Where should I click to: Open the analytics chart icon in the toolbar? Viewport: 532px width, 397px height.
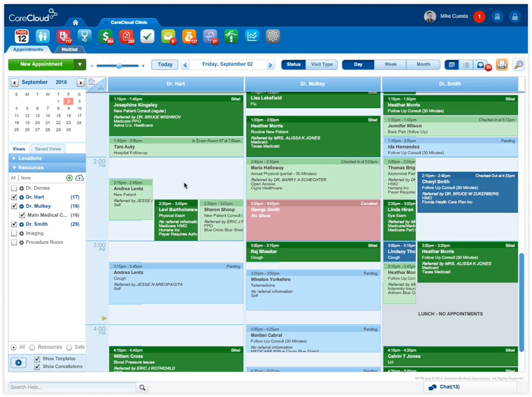(252, 36)
